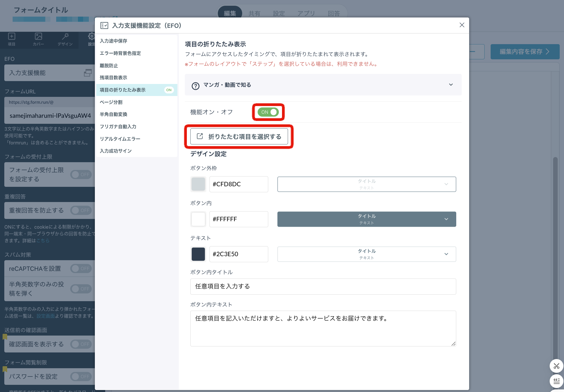Click the フォームタイトル heading text
Screen dimensions: 564x392
click(x=41, y=10)
